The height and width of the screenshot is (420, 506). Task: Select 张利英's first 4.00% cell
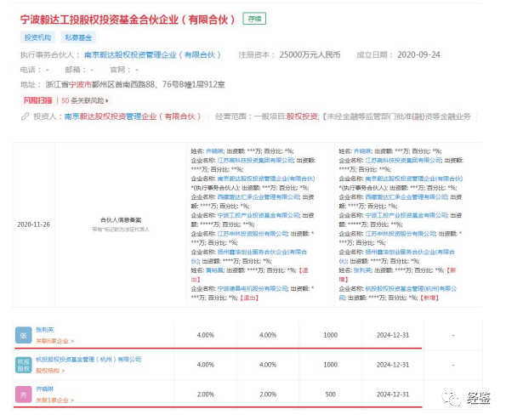click(x=206, y=336)
